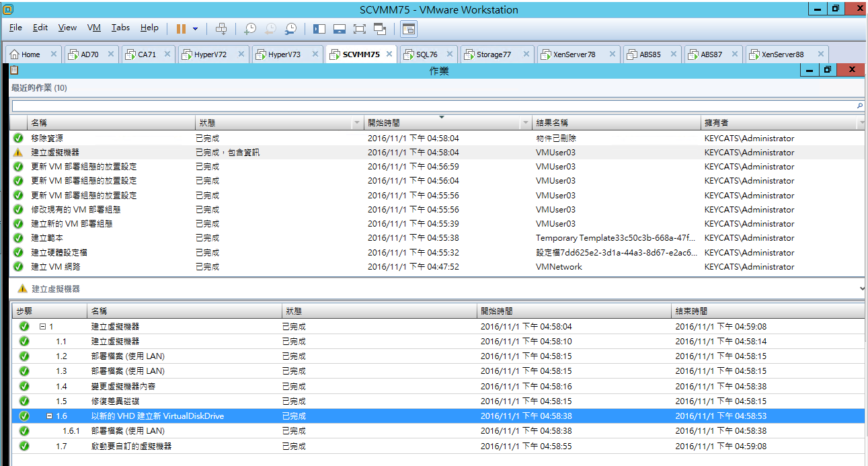Select step 1.5 修復差異磁碟
Image resolution: width=868 pixels, height=466 pixels.
(438, 401)
